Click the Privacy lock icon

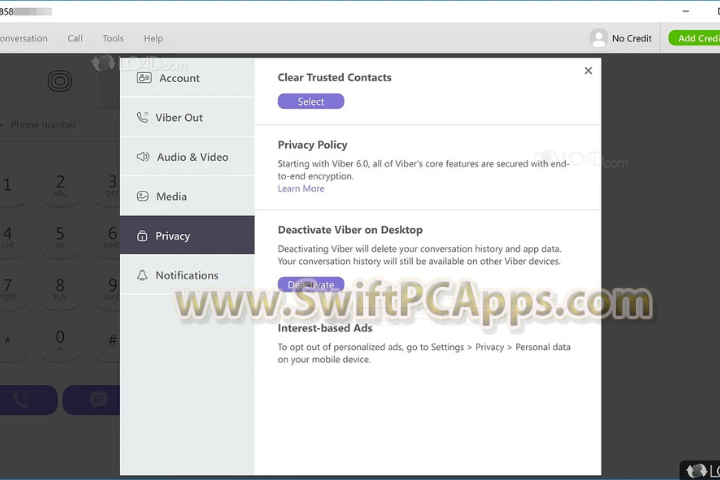[x=142, y=236]
